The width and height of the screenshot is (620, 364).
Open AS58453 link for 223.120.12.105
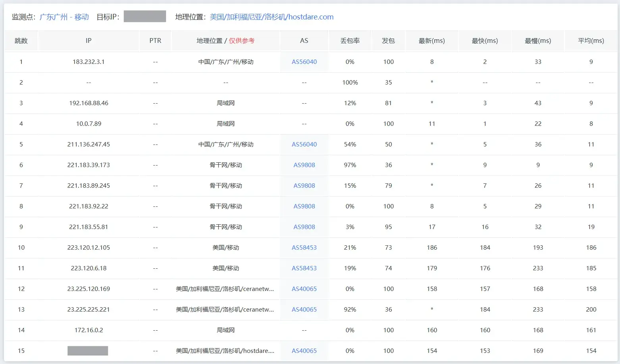[x=304, y=248]
